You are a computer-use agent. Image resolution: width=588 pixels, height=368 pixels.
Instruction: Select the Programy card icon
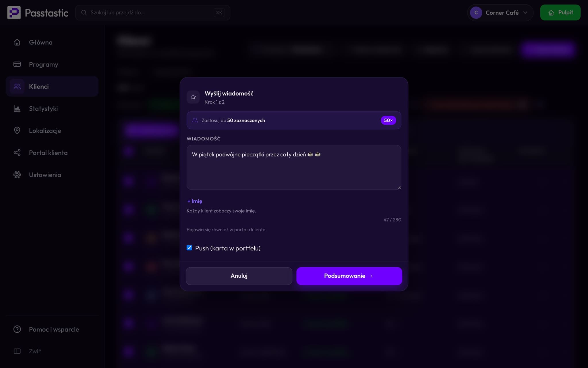click(17, 64)
